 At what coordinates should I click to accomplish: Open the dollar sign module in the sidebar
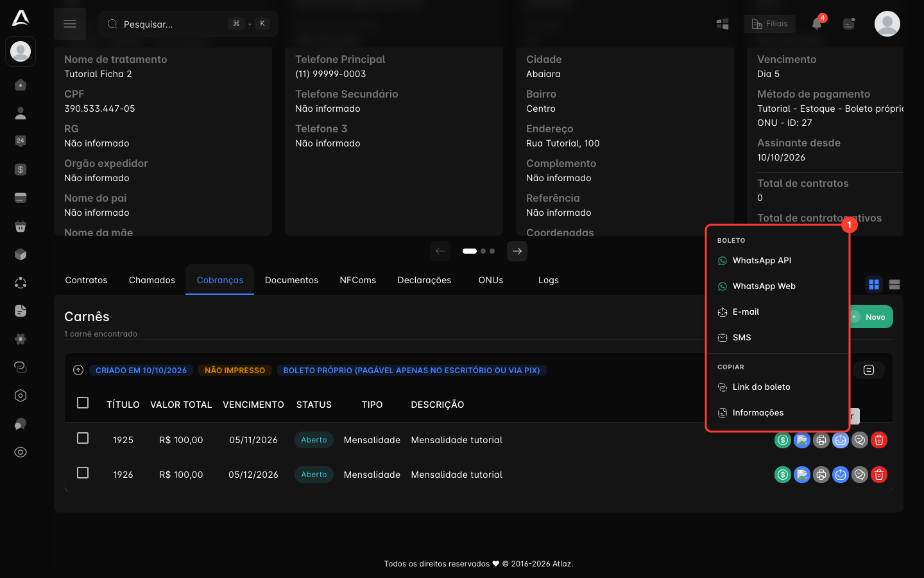pyautogui.click(x=21, y=170)
